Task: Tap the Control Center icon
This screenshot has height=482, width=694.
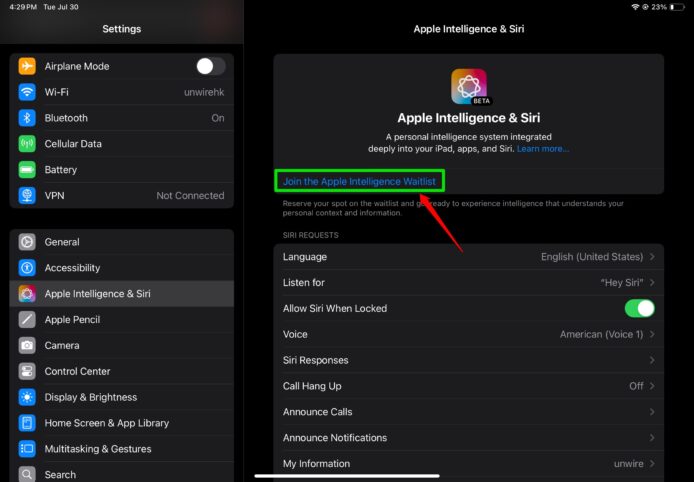Action: pyautogui.click(x=27, y=371)
